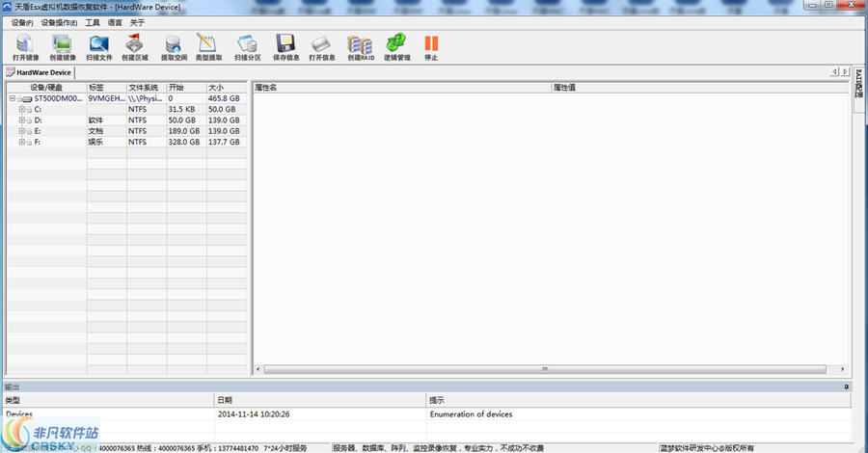Image resolution: width=868 pixels, height=453 pixels.
Task: Open the 工具 (Tools) menu
Action: pos(93,22)
